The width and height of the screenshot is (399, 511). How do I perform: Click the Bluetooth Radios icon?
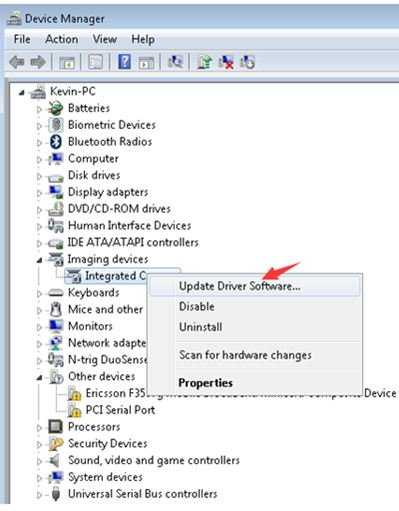tap(56, 142)
